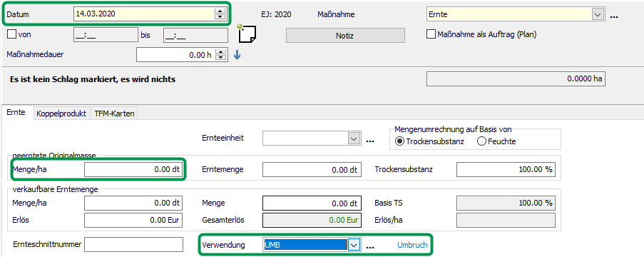Increase Maßnahmedauer with the up spinner
The width and height of the screenshot is (644, 257).
click(x=221, y=52)
